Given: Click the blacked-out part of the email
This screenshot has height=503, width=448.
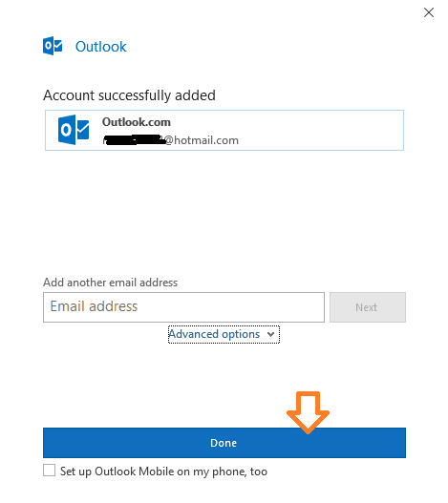Looking at the screenshot, I should click(135, 140).
